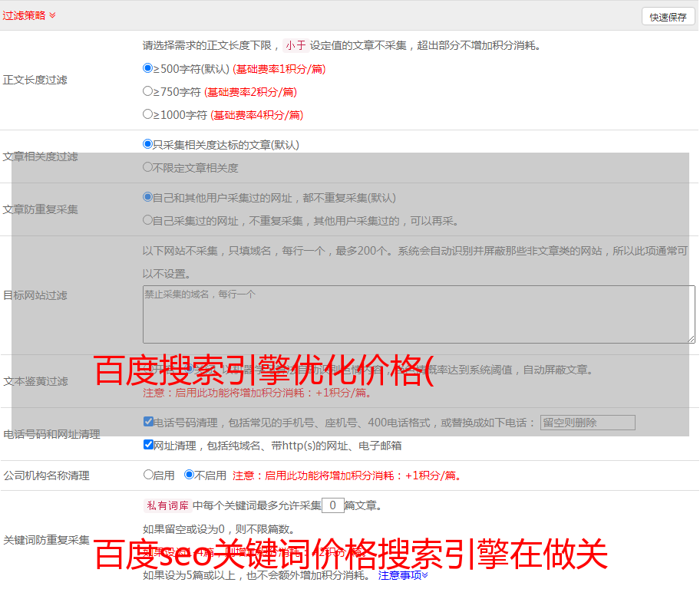Click the 电话号码和网址清理 row label

click(51, 435)
